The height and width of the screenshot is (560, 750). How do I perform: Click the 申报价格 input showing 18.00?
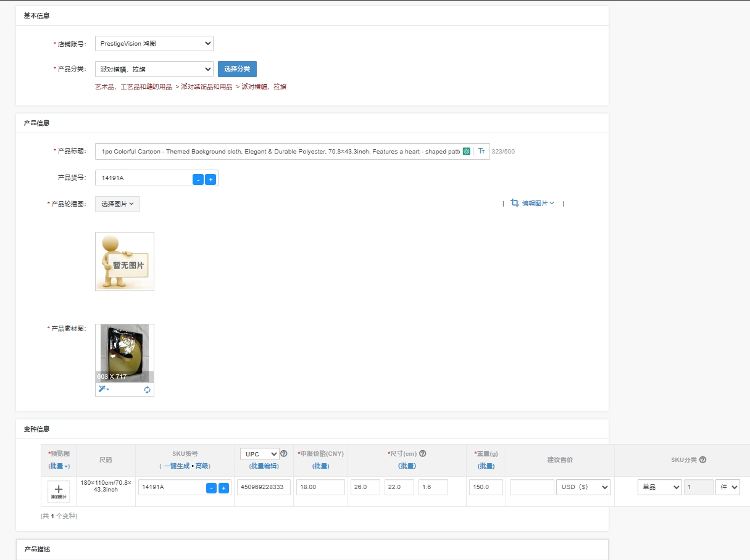[x=320, y=487]
